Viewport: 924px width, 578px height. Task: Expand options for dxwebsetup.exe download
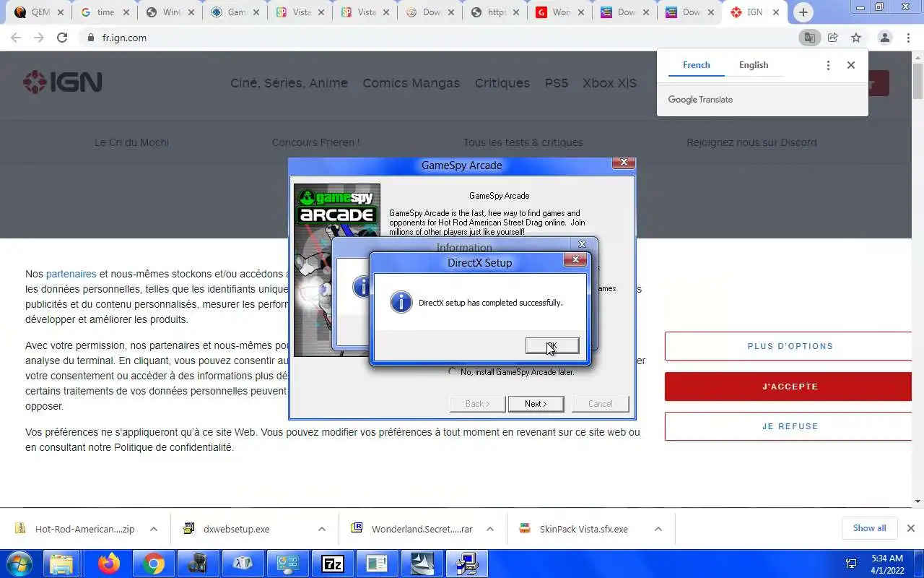pos(322,529)
